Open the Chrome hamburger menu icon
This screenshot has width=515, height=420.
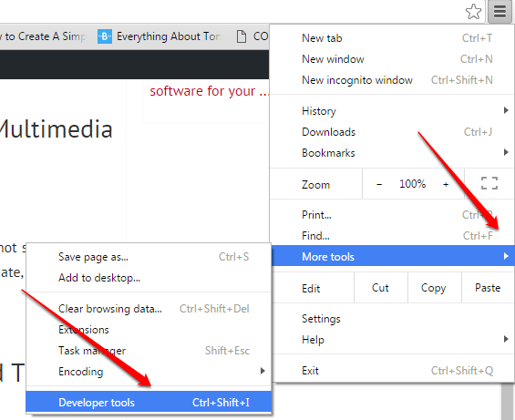[x=500, y=12]
